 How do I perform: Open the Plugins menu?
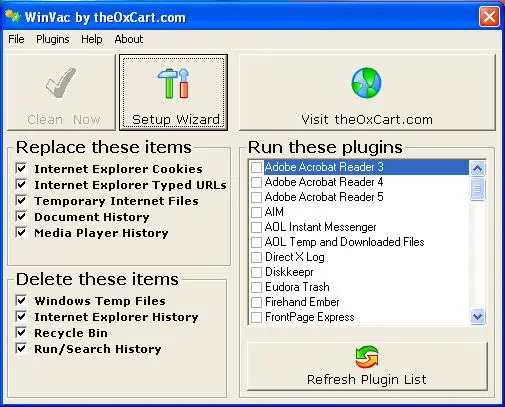[x=53, y=39]
